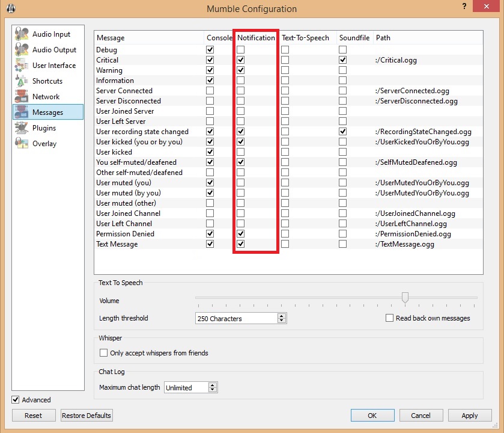Click the :/ServerConnected.ogg path cell
Image resolution: width=504 pixels, height=433 pixels.
pyautogui.click(x=412, y=91)
